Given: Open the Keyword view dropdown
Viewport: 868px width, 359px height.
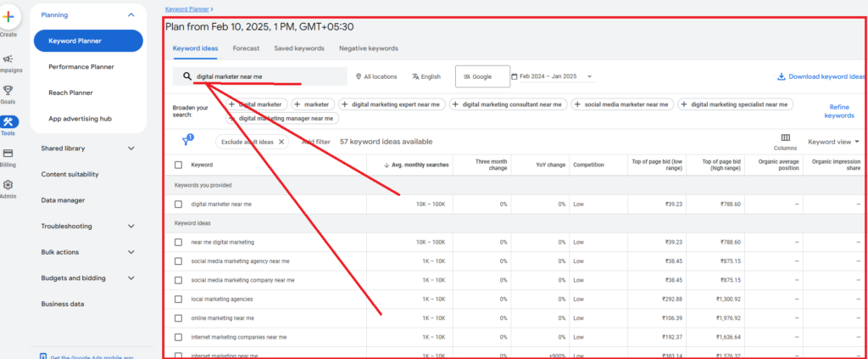Looking at the screenshot, I should (834, 142).
